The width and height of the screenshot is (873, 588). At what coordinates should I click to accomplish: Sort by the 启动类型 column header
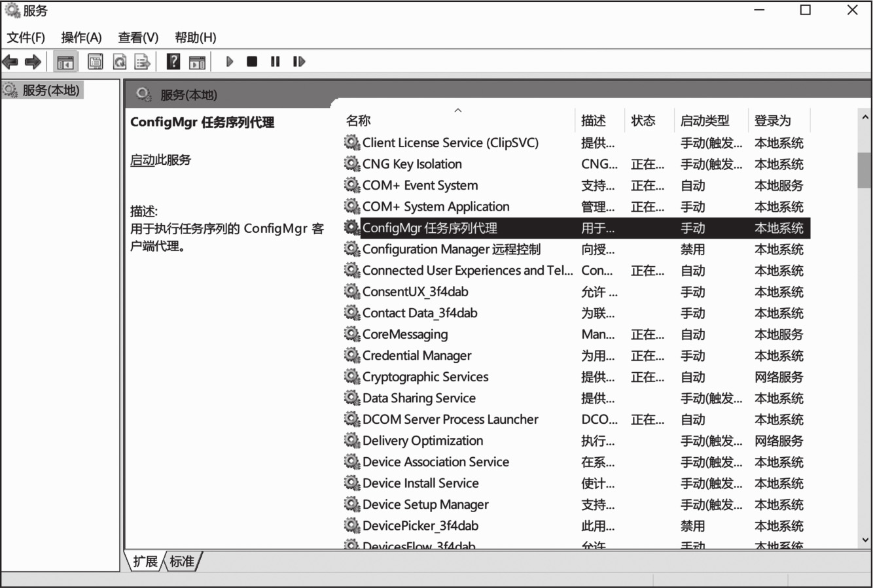(712, 120)
